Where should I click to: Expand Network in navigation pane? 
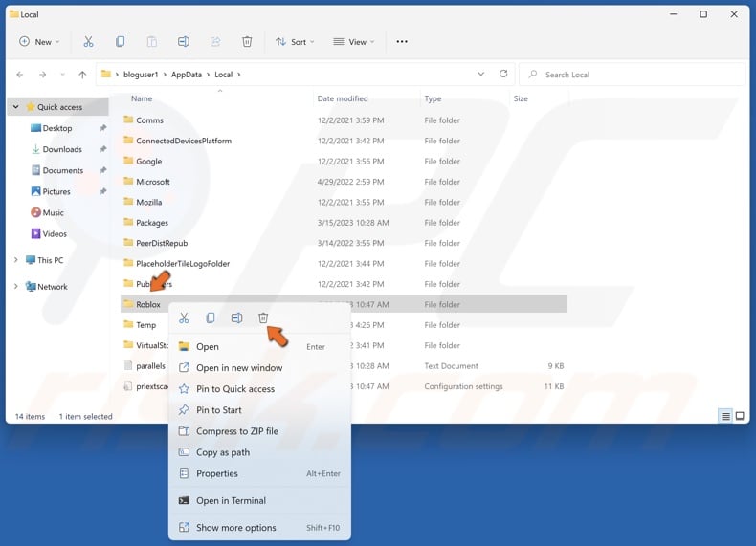pyautogui.click(x=16, y=287)
